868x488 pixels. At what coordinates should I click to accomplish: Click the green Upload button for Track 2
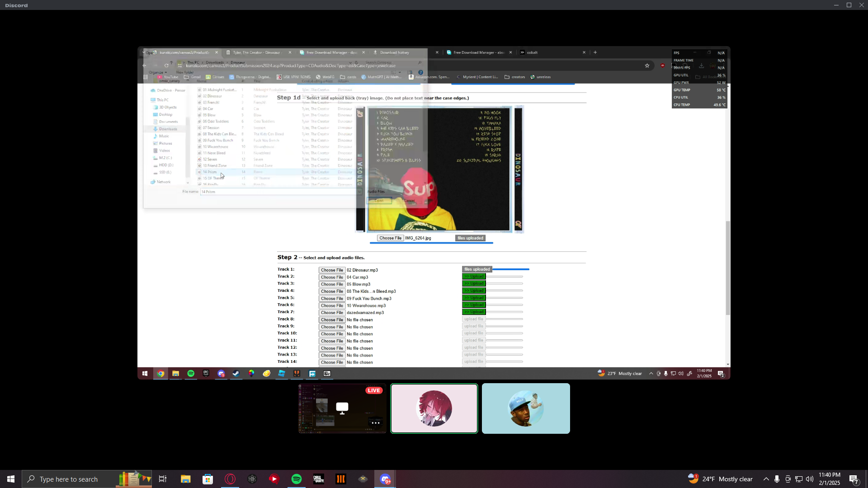coord(473,277)
